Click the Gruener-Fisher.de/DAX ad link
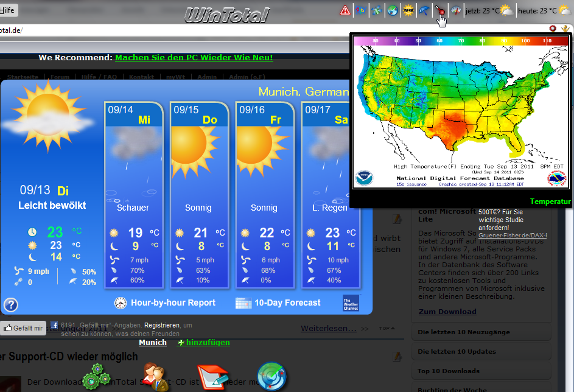Image resolution: width=574 pixels, height=392 pixels. [513, 236]
